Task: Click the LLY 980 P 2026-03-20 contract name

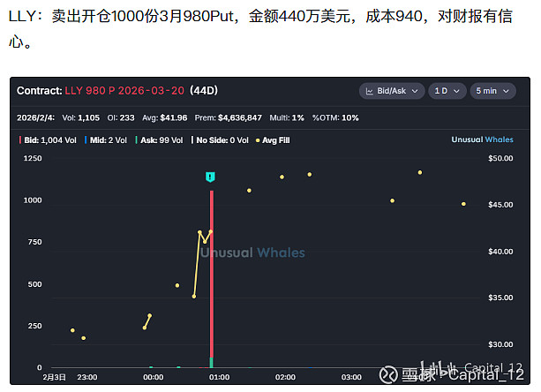Action: (x=124, y=91)
